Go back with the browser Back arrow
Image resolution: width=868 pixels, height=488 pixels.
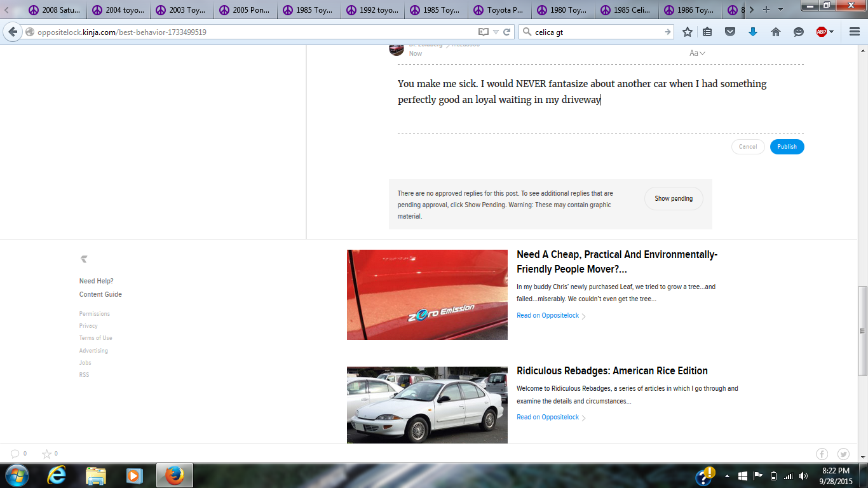tap(12, 32)
